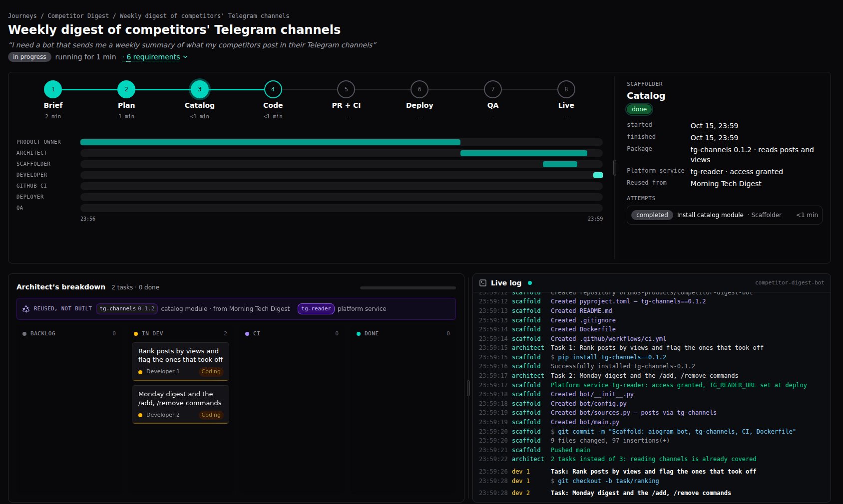Open the Rank posts by views task card

coord(180,361)
